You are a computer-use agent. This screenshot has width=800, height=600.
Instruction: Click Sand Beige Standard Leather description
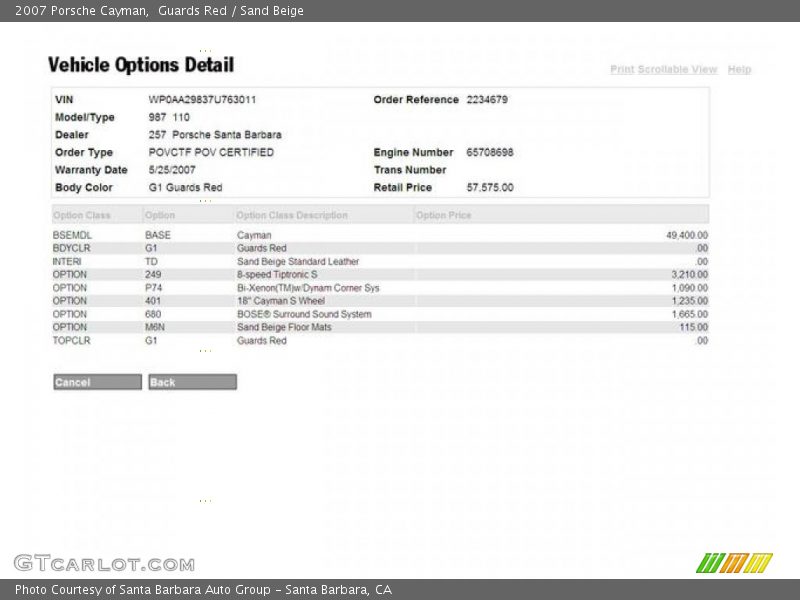(298, 262)
